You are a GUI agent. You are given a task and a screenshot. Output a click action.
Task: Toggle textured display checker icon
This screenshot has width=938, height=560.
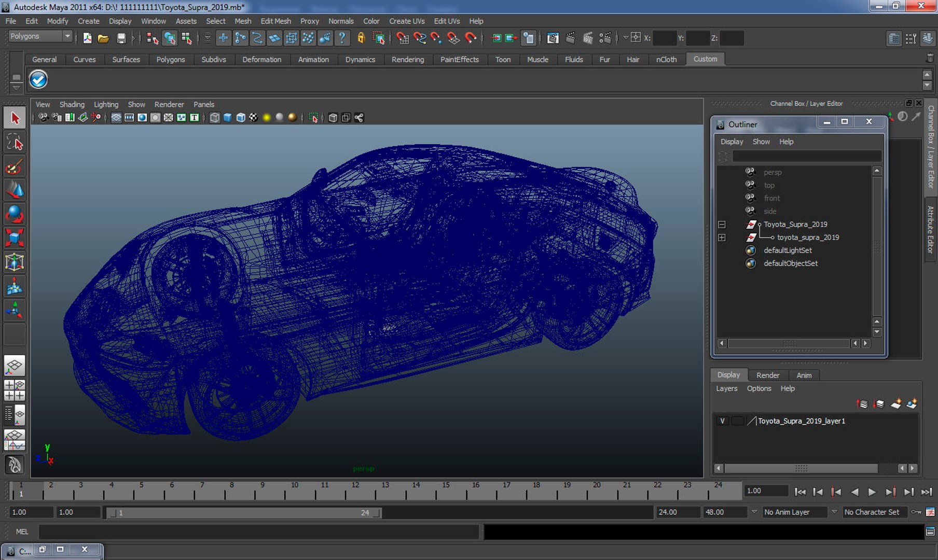pyautogui.click(x=253, y=118)
